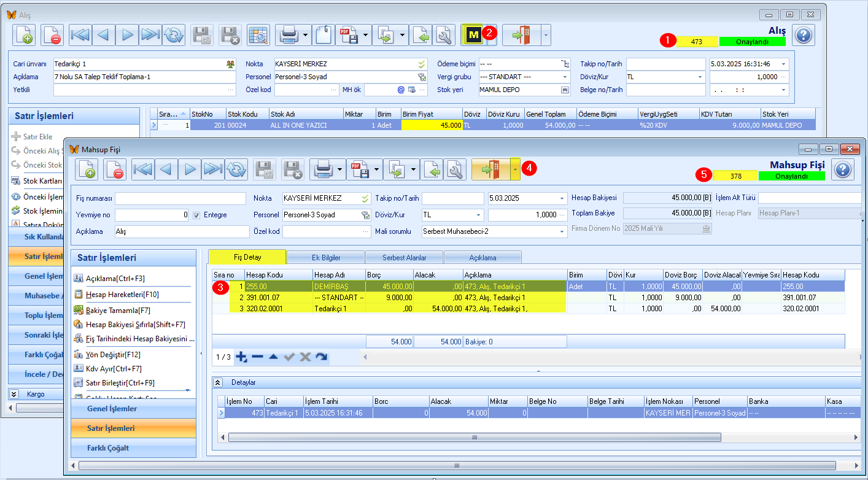Viewport: 868px width, 480px height.
Task: Switch to the Serbest Alanlar tab
Action: [x=404, y=257]
